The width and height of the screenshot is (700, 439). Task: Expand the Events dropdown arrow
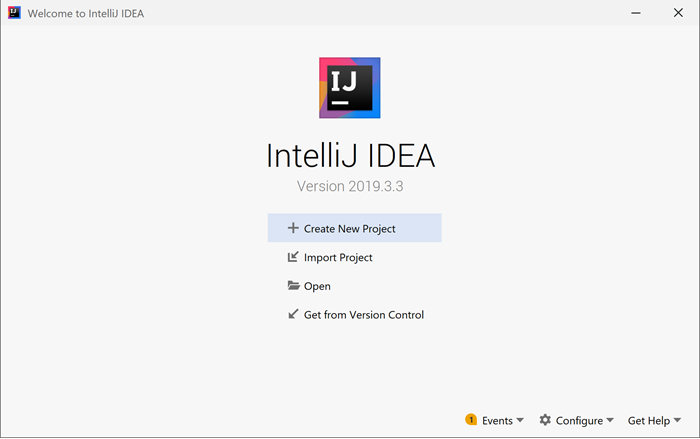[520, 421]
